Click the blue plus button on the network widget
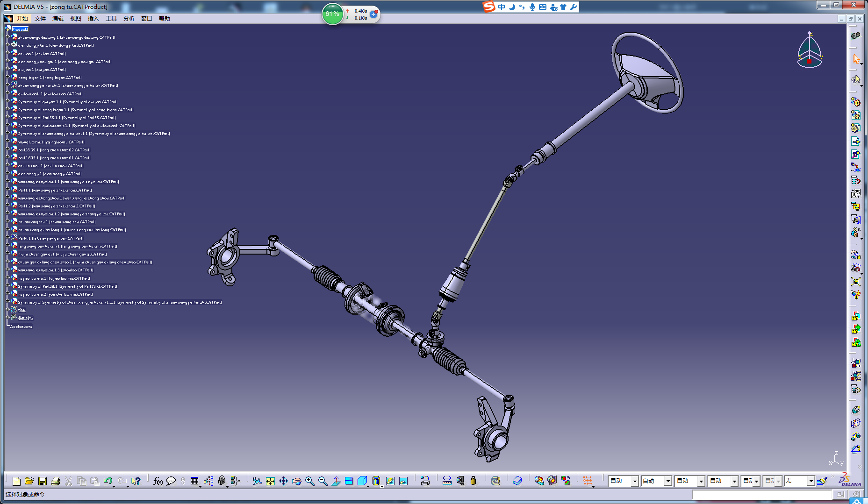The height and width of the screenshot is (504, 868). pos(373,14)
